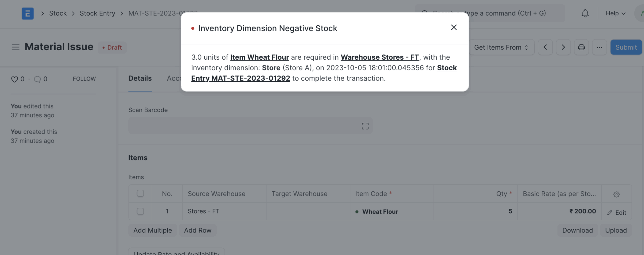Open the Help dropdown menu

point(615,13)
